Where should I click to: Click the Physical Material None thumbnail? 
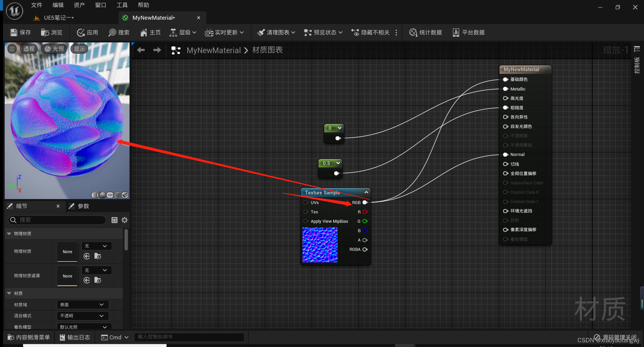click(x=67, y=251)
